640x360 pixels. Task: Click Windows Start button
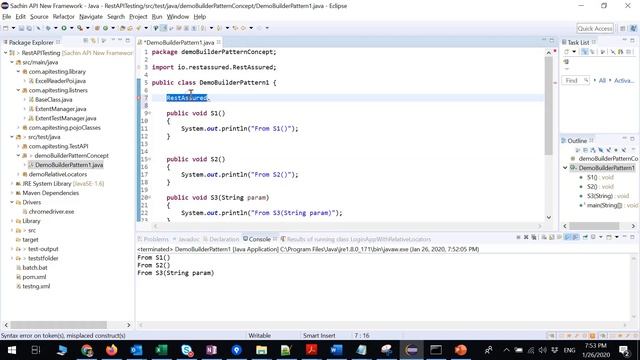(x=11, y=350)
